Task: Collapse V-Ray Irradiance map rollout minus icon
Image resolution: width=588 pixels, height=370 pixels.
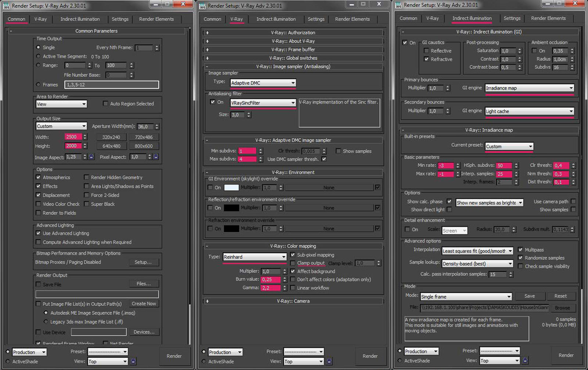Action: point(403,130)
